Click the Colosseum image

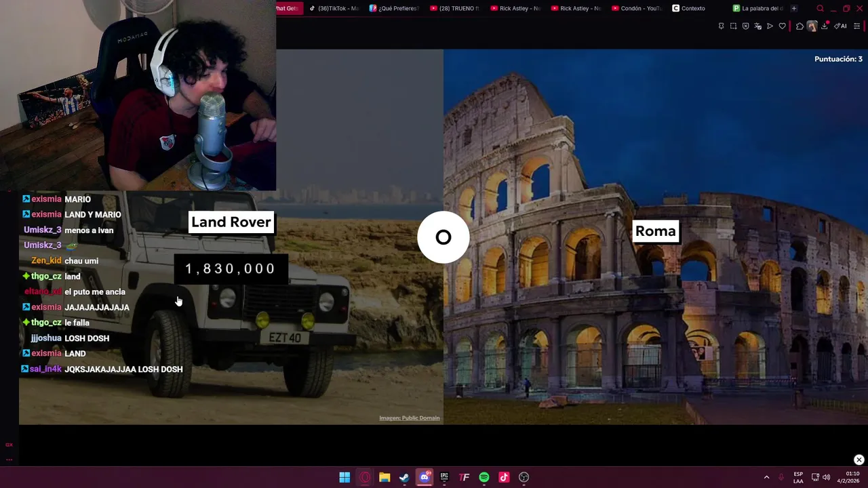point(655,236)
